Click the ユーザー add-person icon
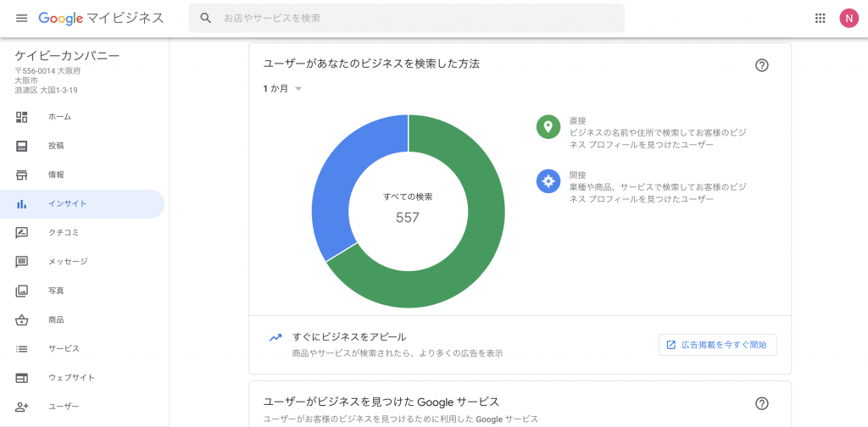Image resolution: width=868 pixels, height=427 pixels. click(x=21, y=407)
